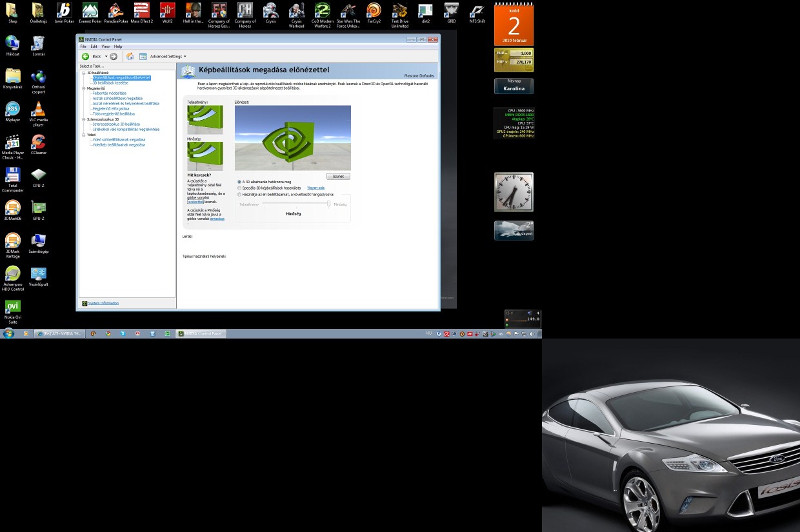This screenshot has height=532, width=800.
Task: Click the 'simasága' help link
Action: (217, 219)
